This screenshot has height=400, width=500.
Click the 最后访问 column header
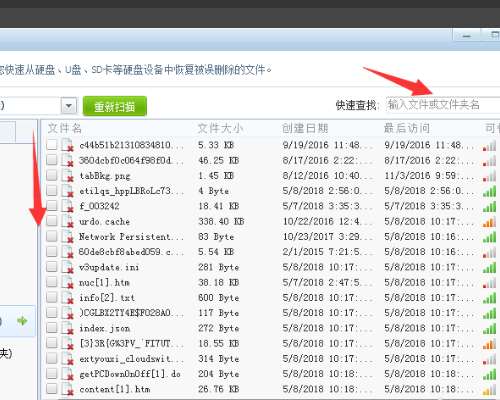click(x=407, y=128)
